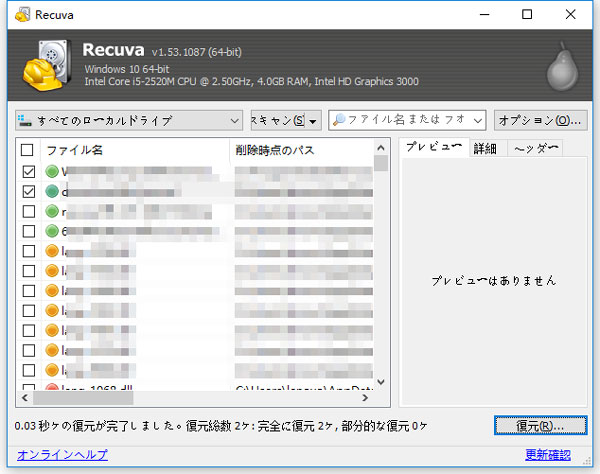Uncheck the file row starting with 'V'

pyautogui.click(x=29, y=171)
